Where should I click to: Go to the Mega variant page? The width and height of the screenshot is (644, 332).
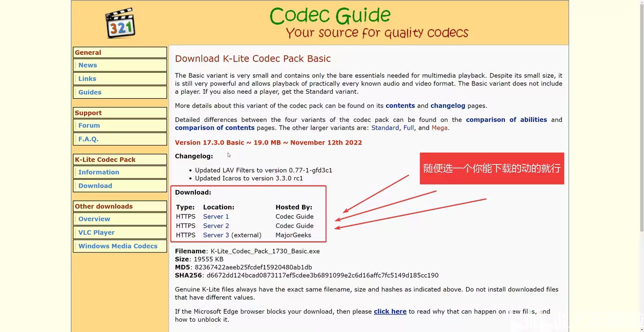click(x=439, y=128)
